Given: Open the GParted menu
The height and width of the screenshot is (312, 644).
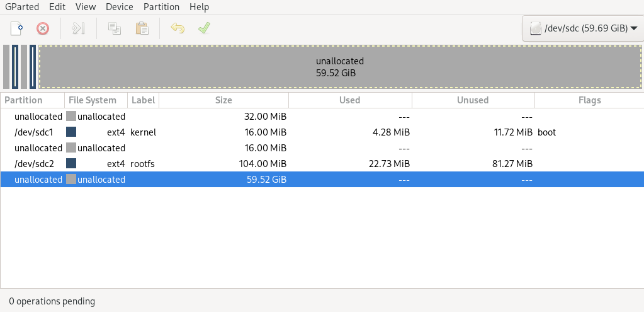Looking at the screenshot, I should pos(22,7).
